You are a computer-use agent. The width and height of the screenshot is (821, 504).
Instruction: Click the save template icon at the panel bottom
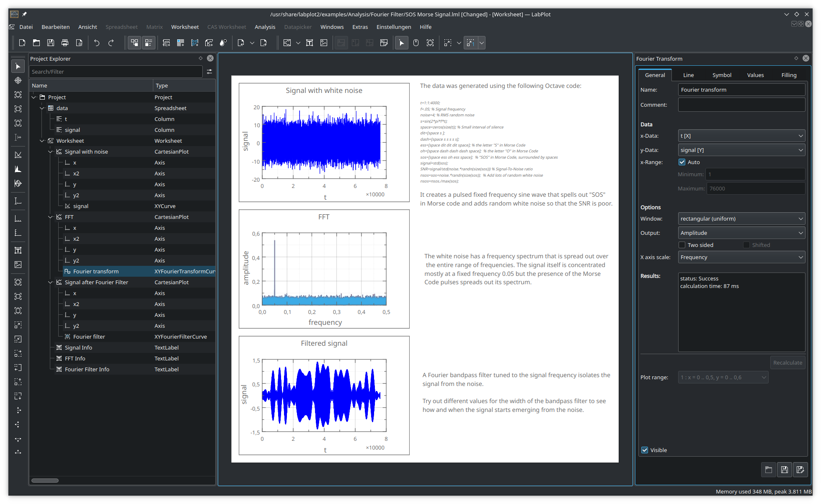pyautogui.click(x=784, y=470)
